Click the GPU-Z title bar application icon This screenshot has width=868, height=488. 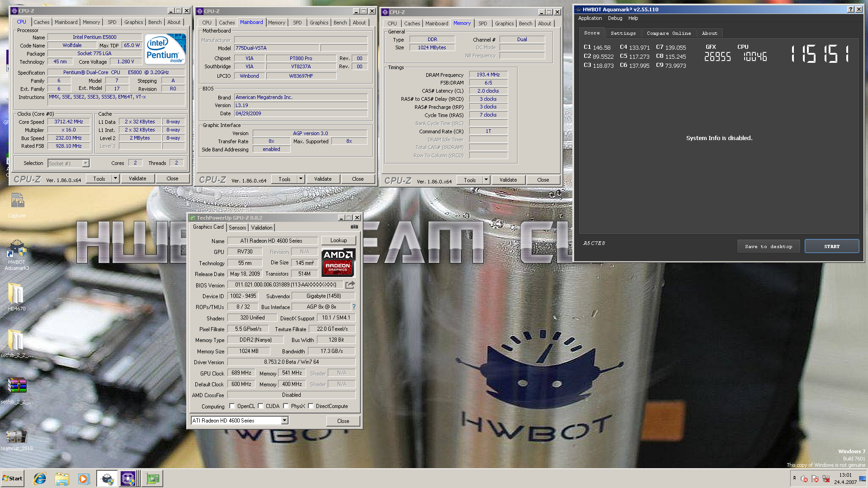click(193, 218)
